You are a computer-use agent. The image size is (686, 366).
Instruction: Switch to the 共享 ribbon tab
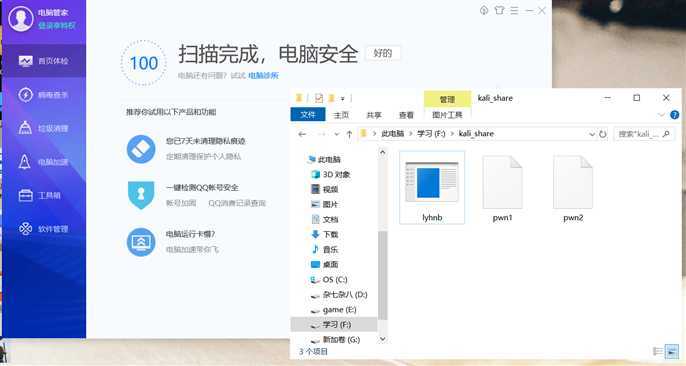point(374,115)
